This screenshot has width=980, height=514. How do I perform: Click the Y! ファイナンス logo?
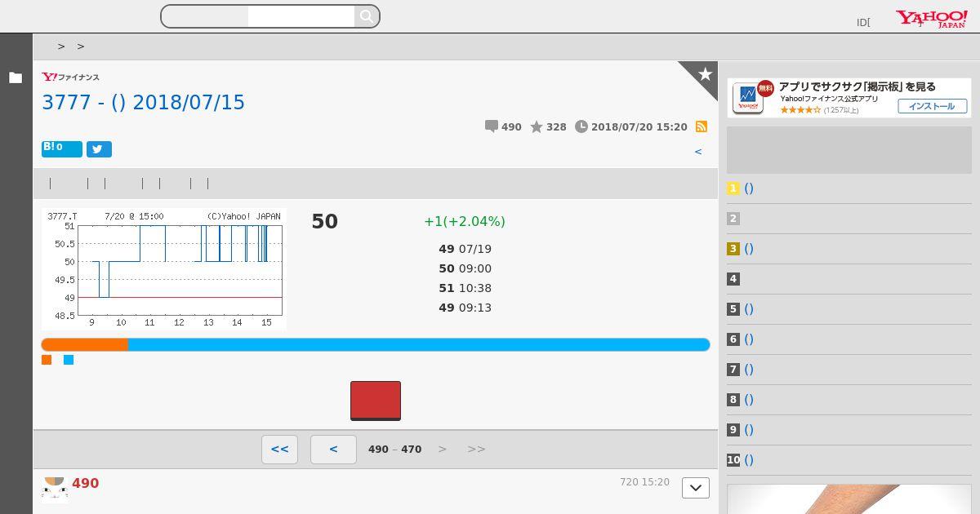70,78
